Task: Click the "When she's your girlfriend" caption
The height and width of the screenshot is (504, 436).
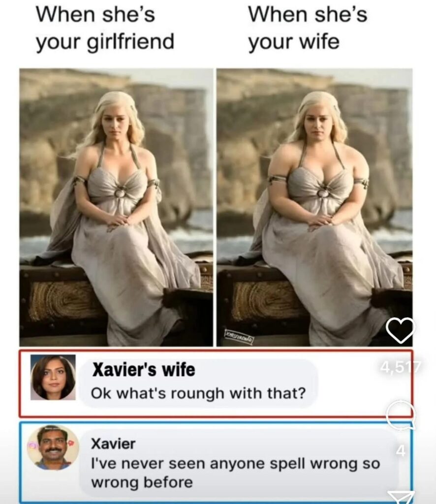Action: 105,28
